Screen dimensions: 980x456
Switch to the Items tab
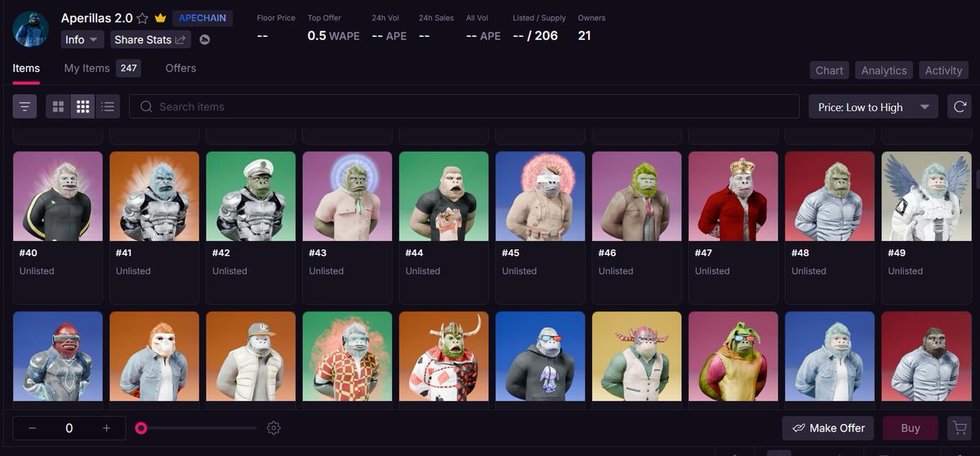click(x=26, y=69)
